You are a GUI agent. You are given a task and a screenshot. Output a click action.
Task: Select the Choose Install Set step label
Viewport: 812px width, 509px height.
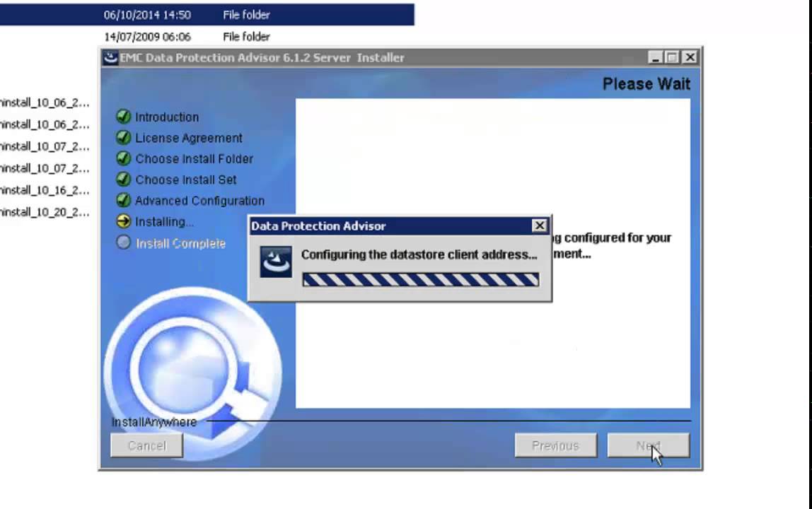point(186,180)
